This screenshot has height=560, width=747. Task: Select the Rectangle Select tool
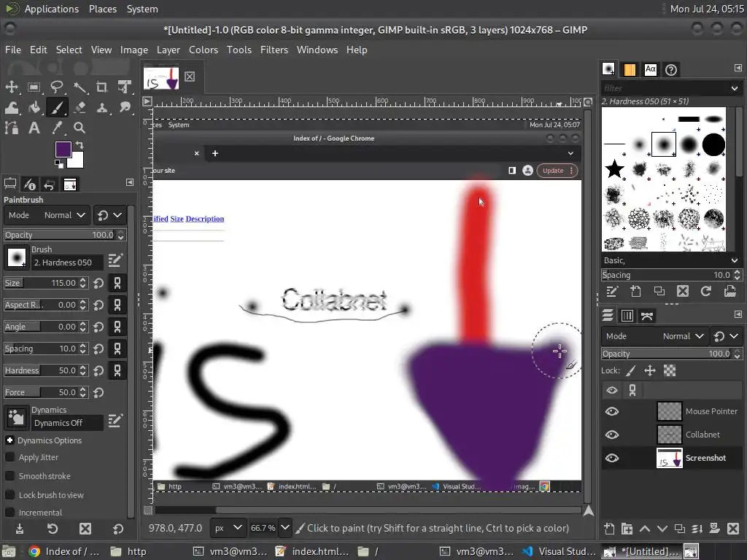pyautogui.click(x=34, y=87)
